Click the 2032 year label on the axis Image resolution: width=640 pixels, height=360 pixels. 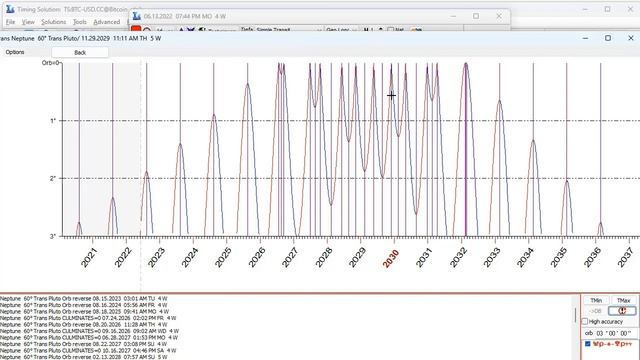click(458, 258)
